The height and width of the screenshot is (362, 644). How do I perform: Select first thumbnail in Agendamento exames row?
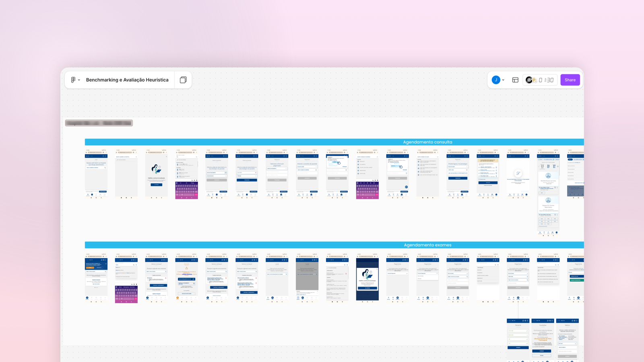(96, 278)
